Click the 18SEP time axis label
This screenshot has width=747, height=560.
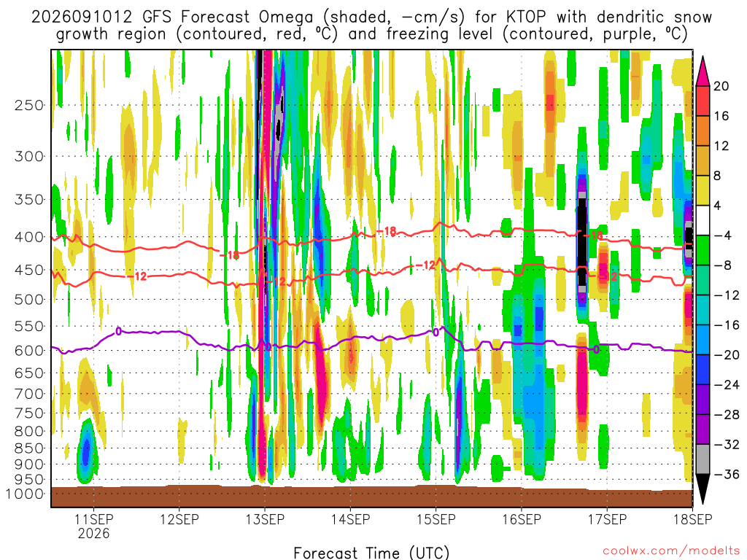click(x=693, y=519)
